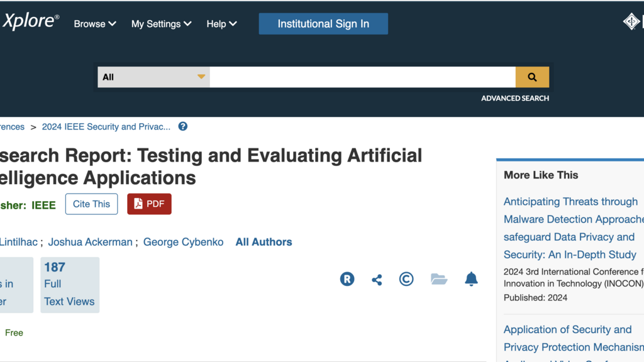The image size is (644, 362).
Task: Click the circular R rights icon
Action: tap(347, 279)
